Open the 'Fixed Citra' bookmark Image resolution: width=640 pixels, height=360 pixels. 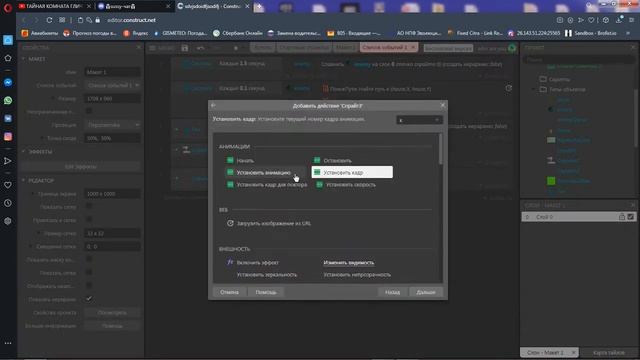click(476, 33)
